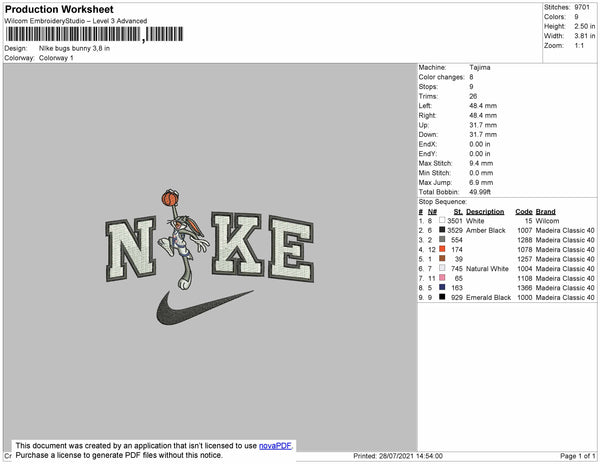This screenshot has width=600, height=464.
Task: Click the Height value '2.50 in'
Action: 584,26
